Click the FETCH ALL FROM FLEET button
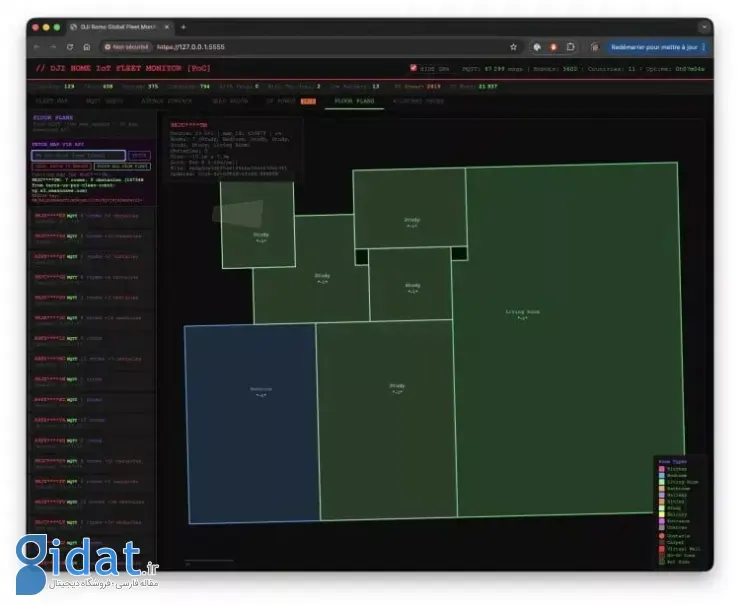 122,166
